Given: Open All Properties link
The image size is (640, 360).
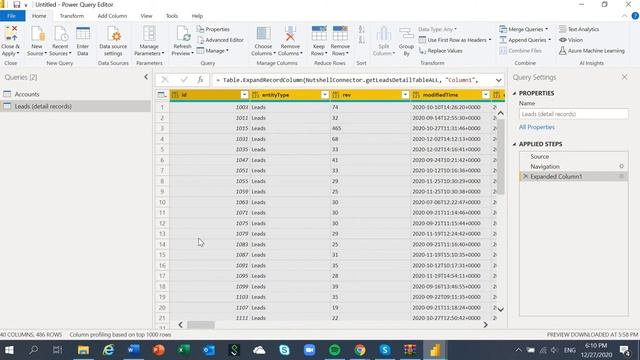Looking at the screenshot, I should coord(537,127).
